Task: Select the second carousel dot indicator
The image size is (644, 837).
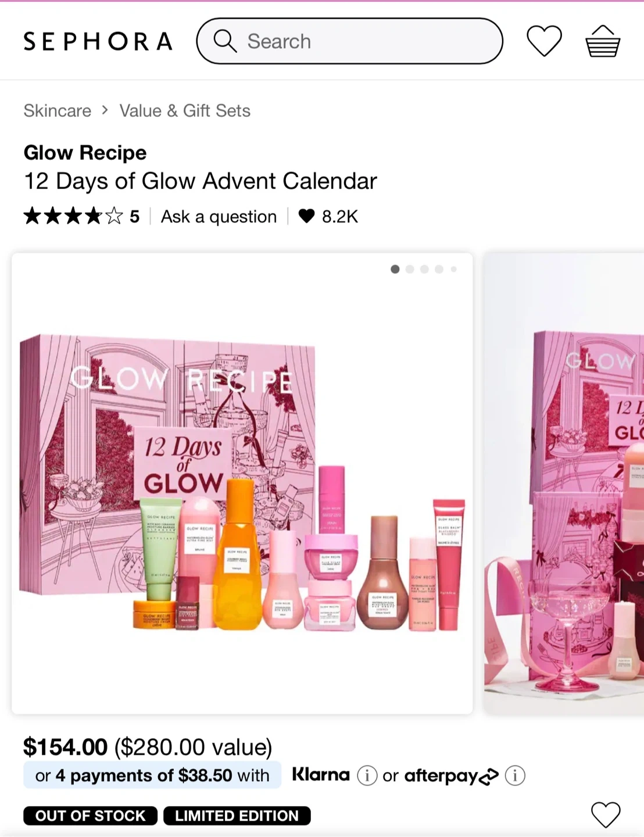Action: (410, 269)
